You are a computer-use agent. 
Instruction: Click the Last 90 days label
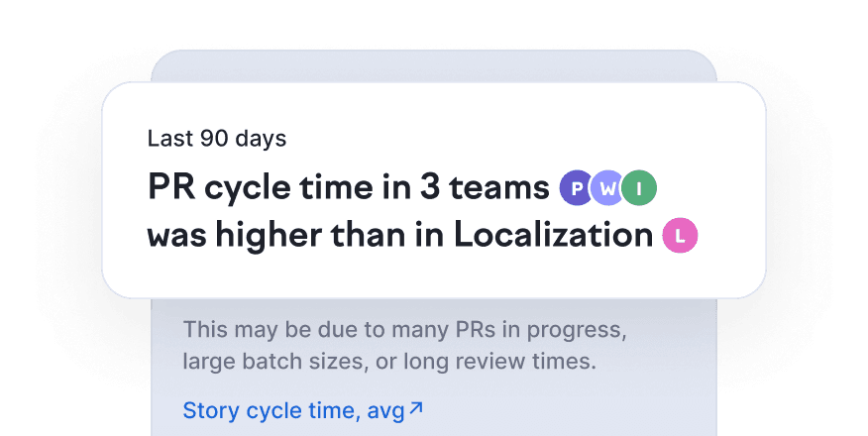216,139
